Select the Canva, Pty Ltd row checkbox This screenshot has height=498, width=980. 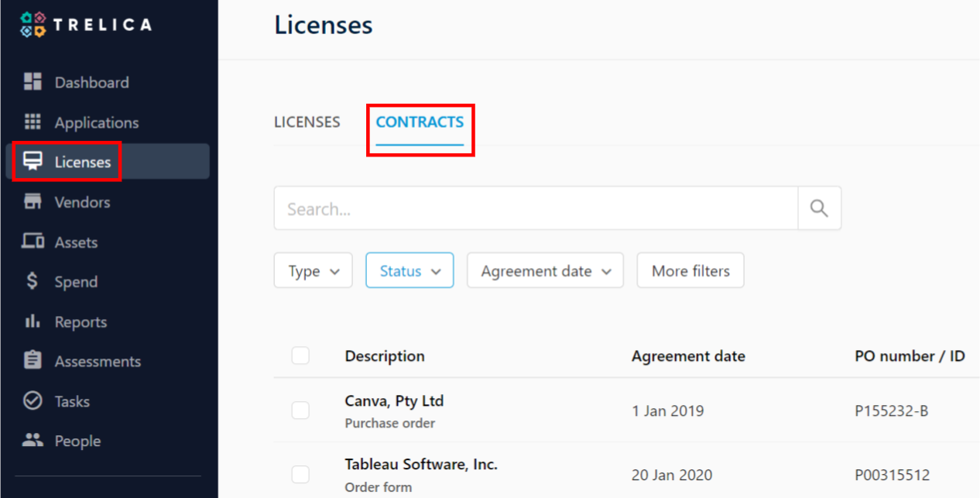point(300,410)
